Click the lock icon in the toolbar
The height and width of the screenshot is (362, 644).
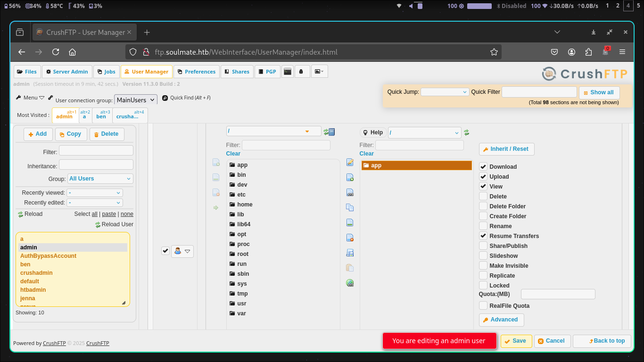coord(302,71)
